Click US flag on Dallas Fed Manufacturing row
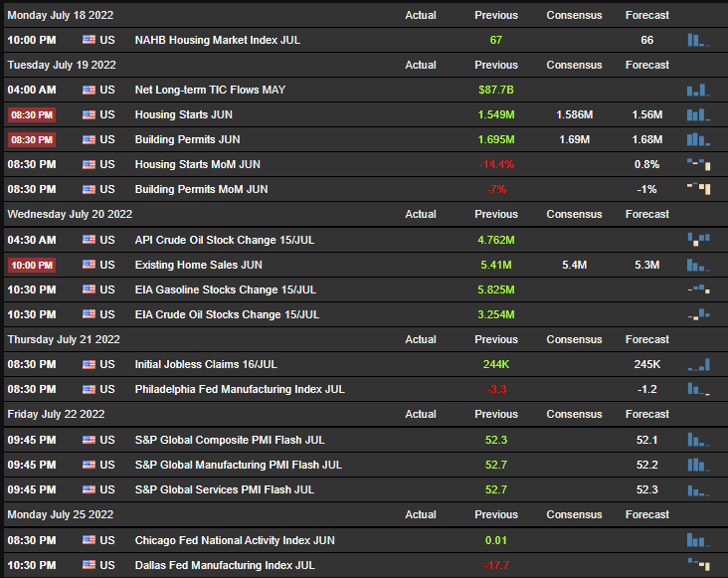Image resolution: width=728 pixels, height=578 pixels. pyautogui.click(x=89, y=564)
